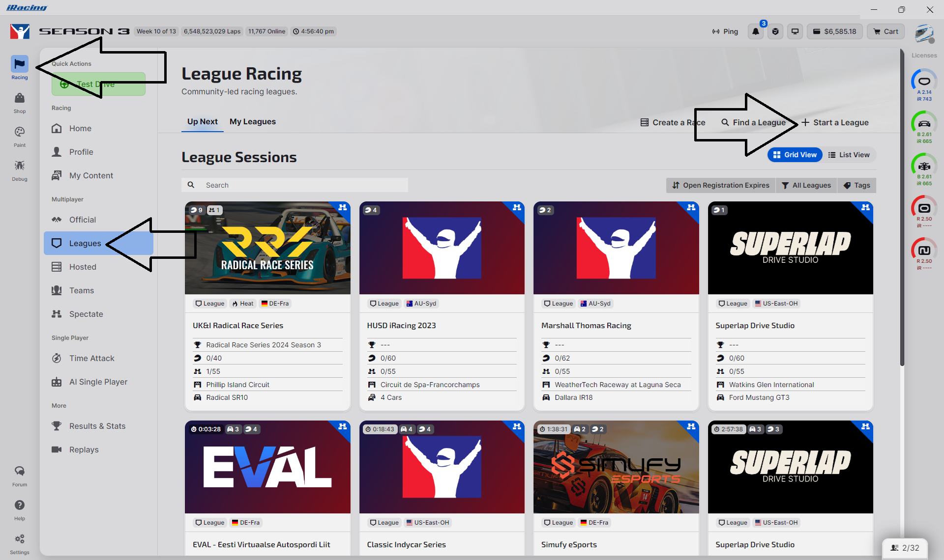Open the account balance $6,585.18 menu
The height and width of the screenshot is (560, 944).
835,31
